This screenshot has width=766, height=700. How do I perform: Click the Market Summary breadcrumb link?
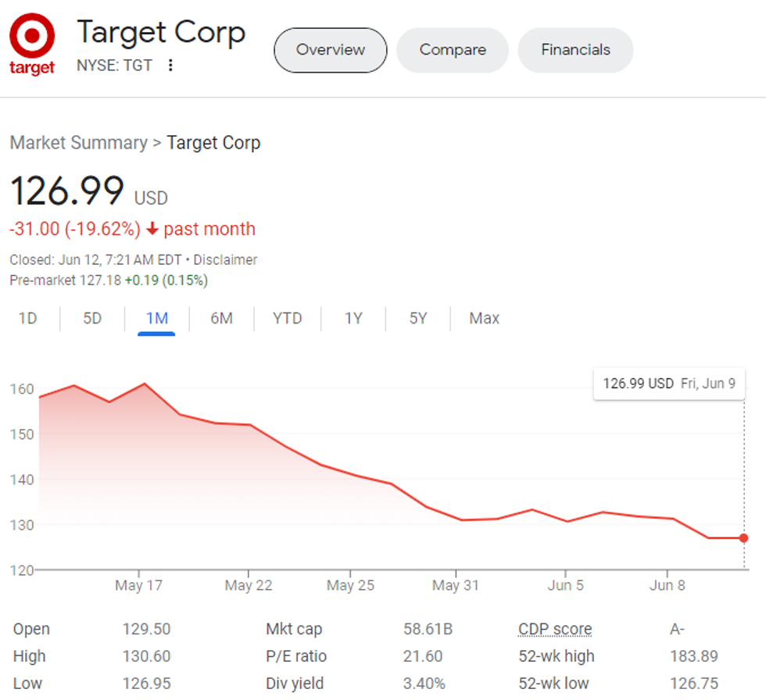coord(78,143)
